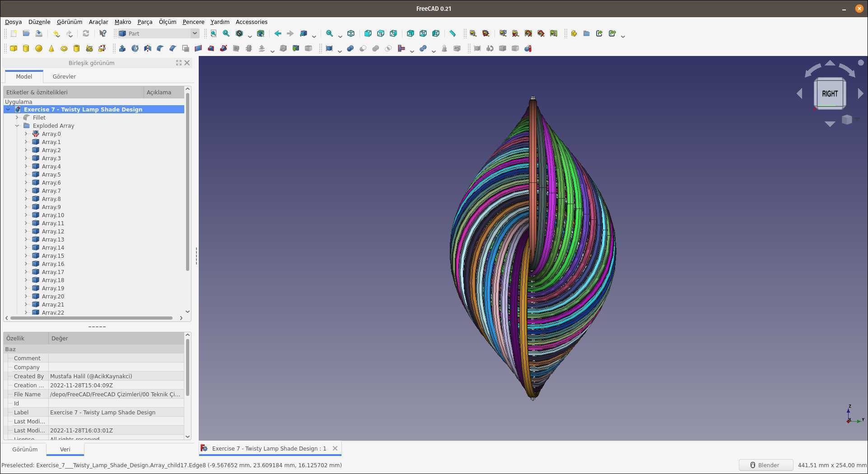Open the Accessories menu
The image size is (868, 474).
tap(252, 22)
